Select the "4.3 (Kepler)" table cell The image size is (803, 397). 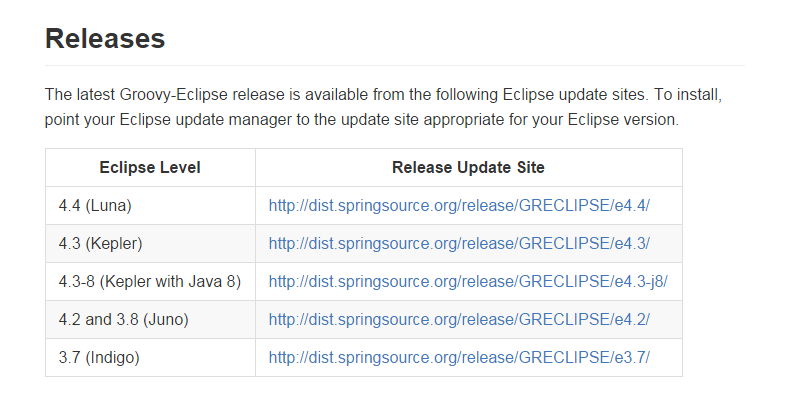151,243
